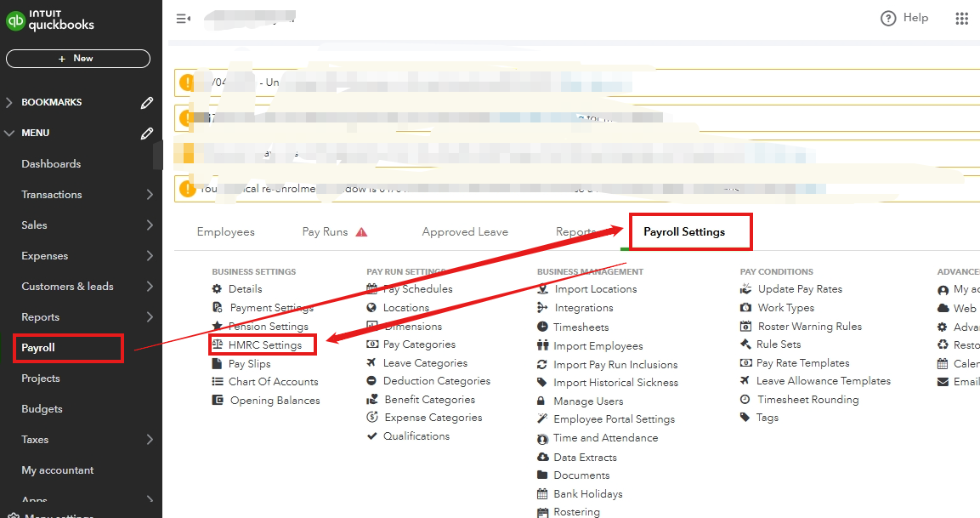Click the Data Extracts cloud icon
This screenshot has height=518, width=980.
pyautogui.click(x=542, y=458)
